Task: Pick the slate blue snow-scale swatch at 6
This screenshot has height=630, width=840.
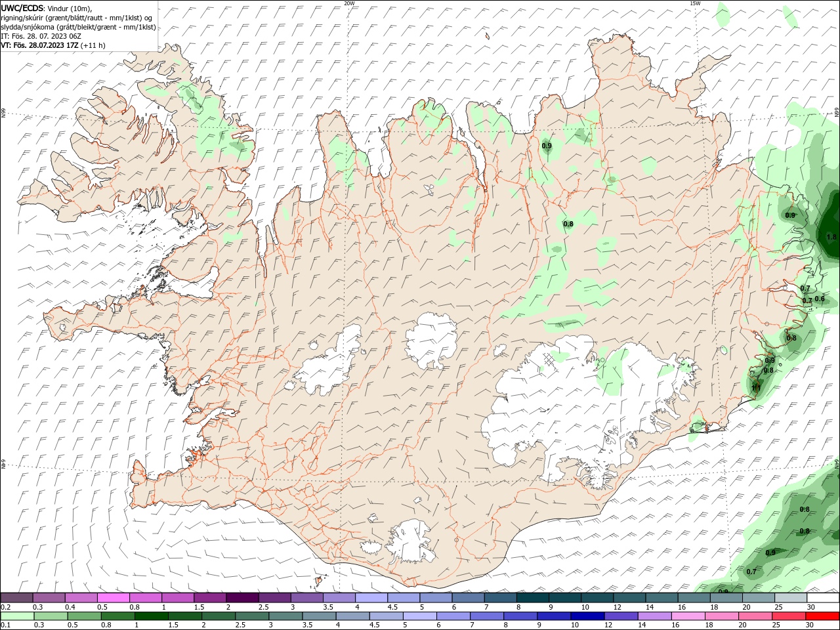Action: pyautogui.click(x=468, y=598)
